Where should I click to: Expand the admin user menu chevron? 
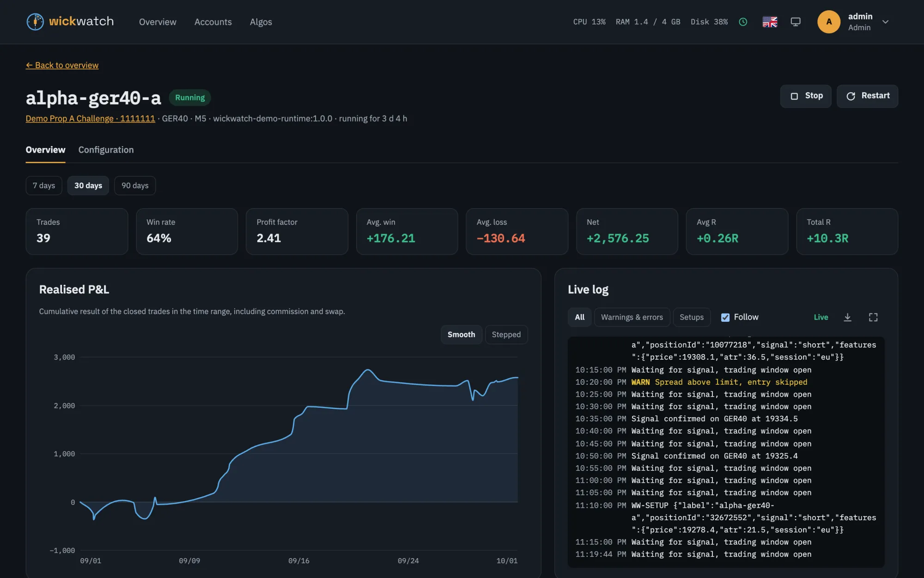(885, 22)
